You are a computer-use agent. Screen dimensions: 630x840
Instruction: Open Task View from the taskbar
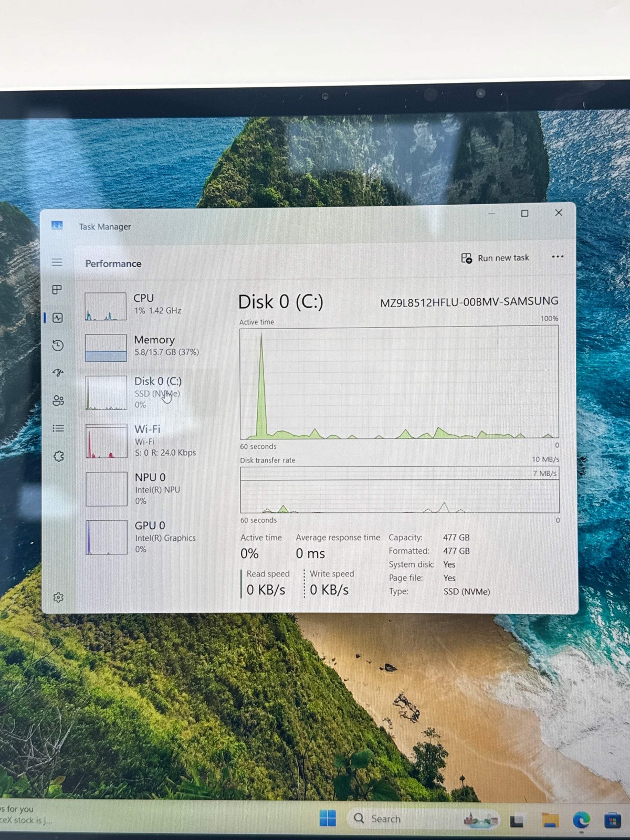point(517,820)
